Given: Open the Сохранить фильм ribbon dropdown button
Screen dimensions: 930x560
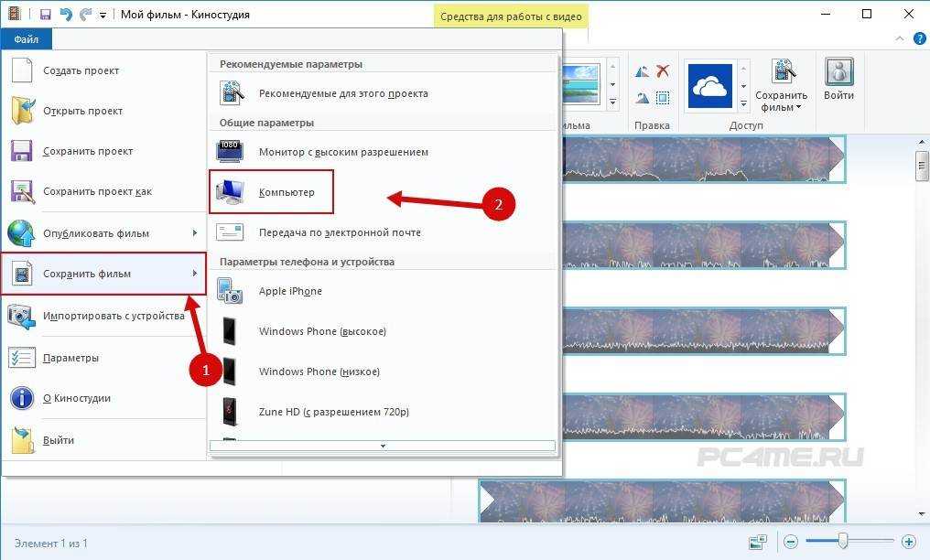Looking at the screenshot, I should coord(781,87).
